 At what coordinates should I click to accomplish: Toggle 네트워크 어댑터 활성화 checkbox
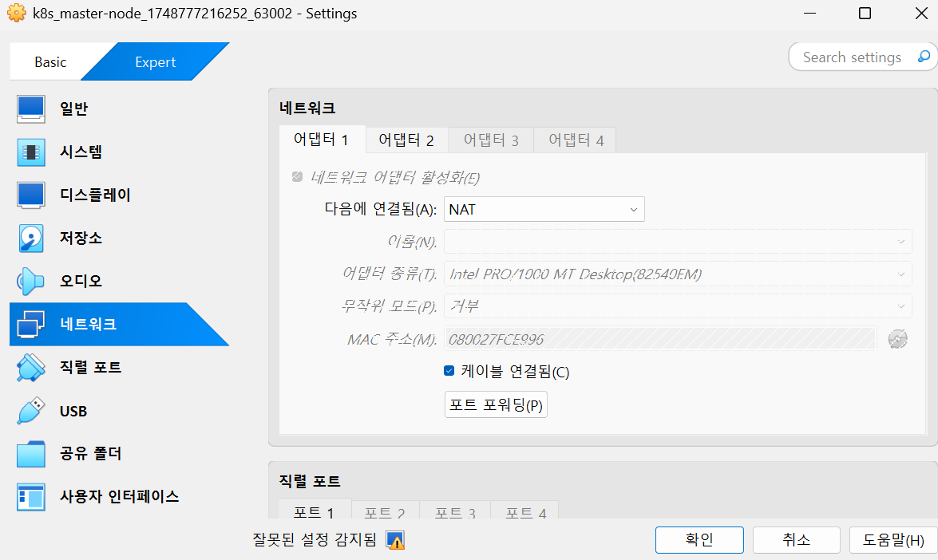click(297, 177)
